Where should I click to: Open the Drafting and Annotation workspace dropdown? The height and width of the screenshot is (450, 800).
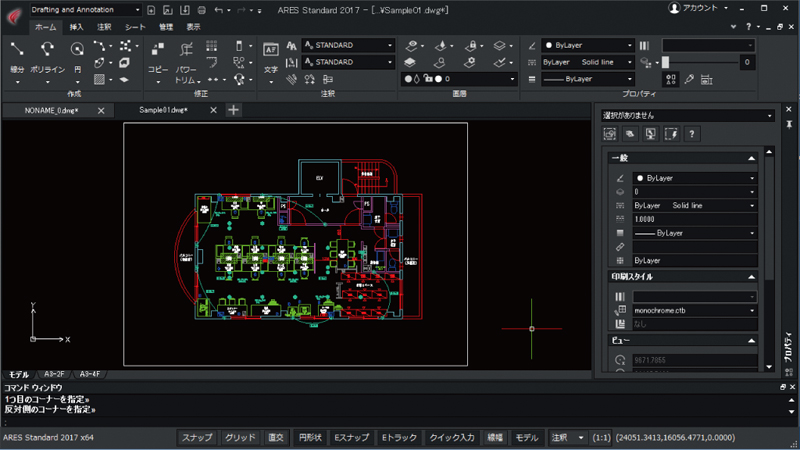(85, 9)
